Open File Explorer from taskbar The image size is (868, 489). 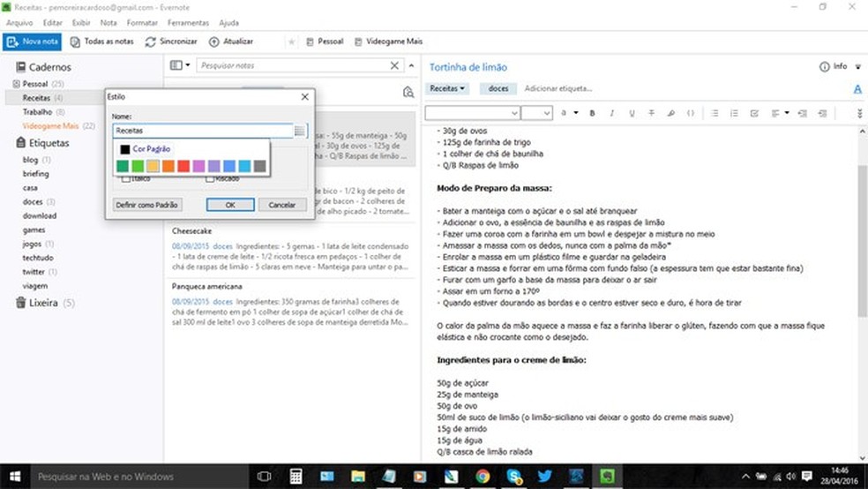click(x=358, y=477)
